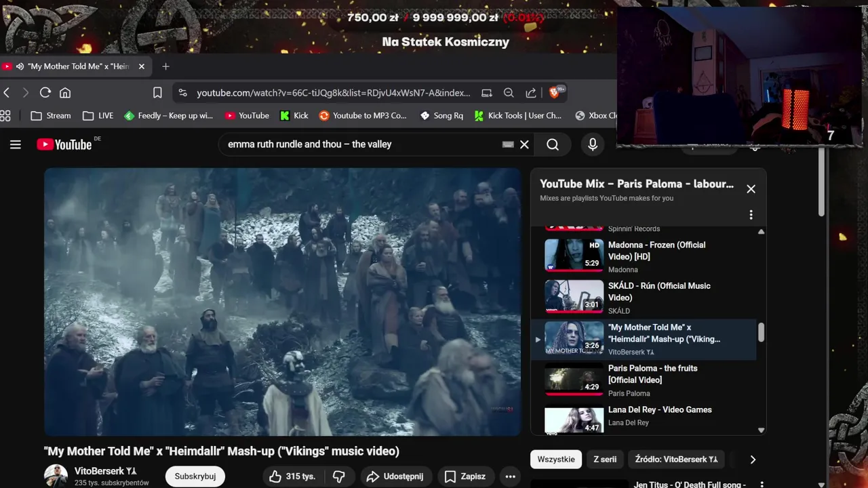This screenshot has height=488, width=868.
Task: Open more actions three-dot button
Action: (x=511, y=476)
